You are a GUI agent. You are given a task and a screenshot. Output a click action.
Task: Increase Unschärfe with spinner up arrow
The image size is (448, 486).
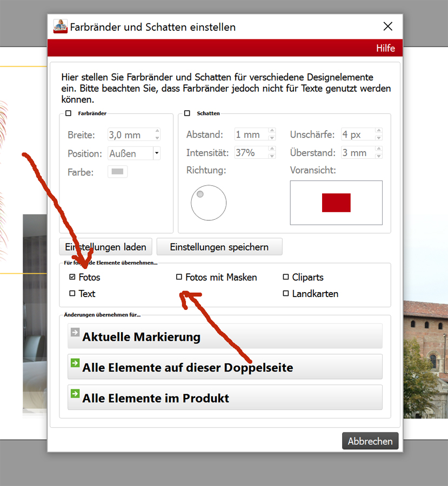tap(379, 131)
